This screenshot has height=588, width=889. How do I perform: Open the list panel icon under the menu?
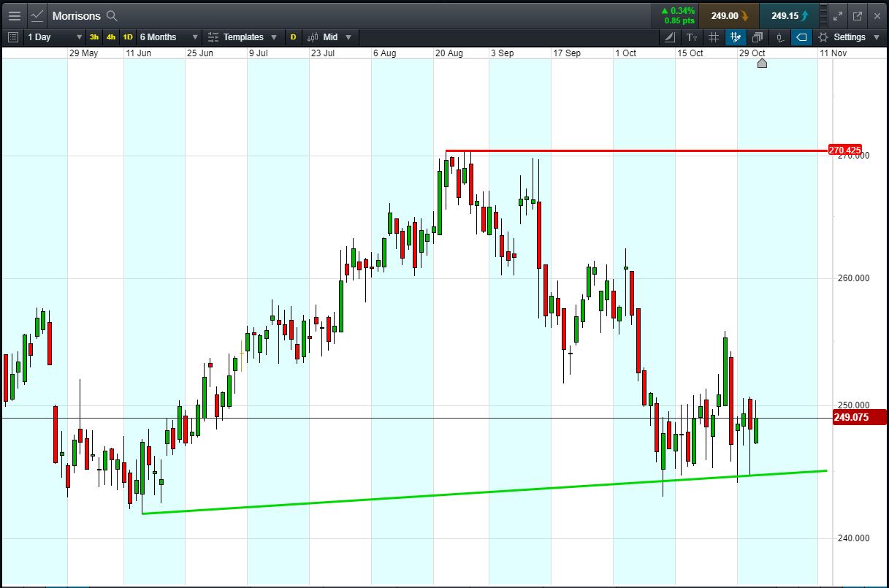[x=13, y=37]
